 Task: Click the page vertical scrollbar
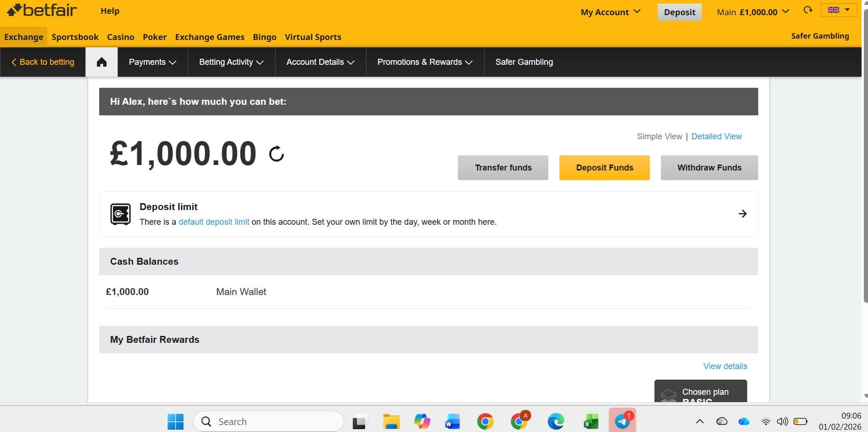point(865,156)
